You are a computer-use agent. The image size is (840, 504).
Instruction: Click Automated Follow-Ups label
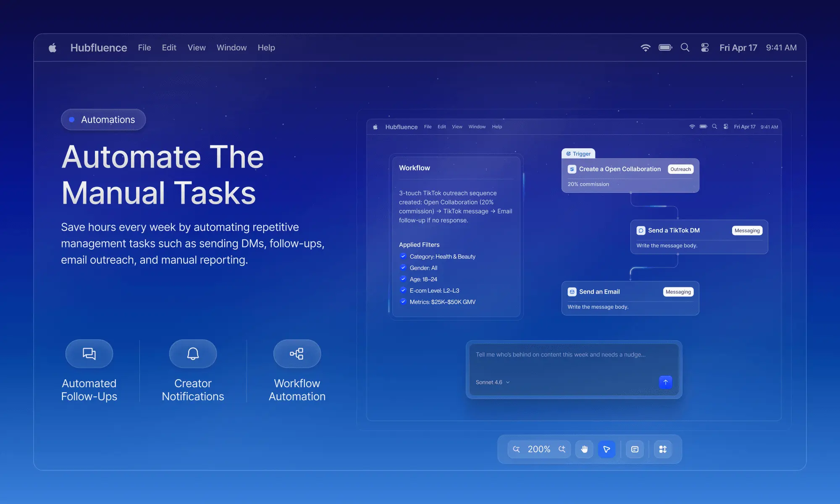(x=89, y=390)
